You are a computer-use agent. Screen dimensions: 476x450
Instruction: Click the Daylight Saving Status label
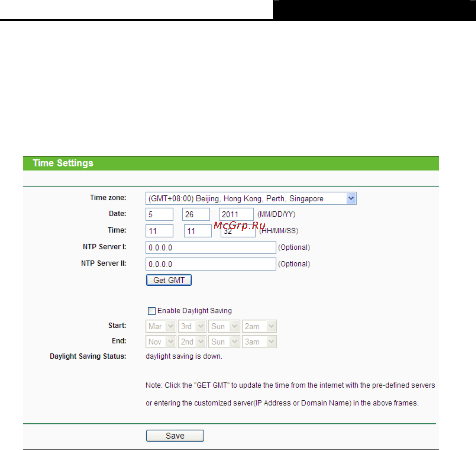[88, 356]
